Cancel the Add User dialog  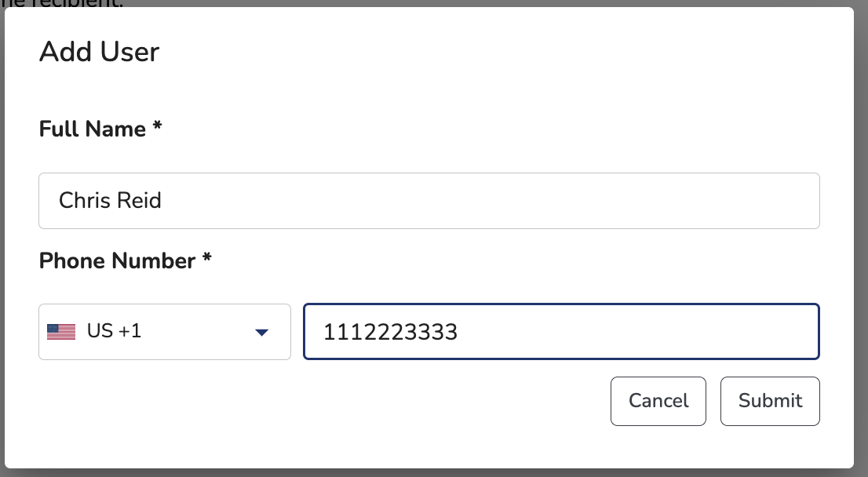click(x=658, y=401)
